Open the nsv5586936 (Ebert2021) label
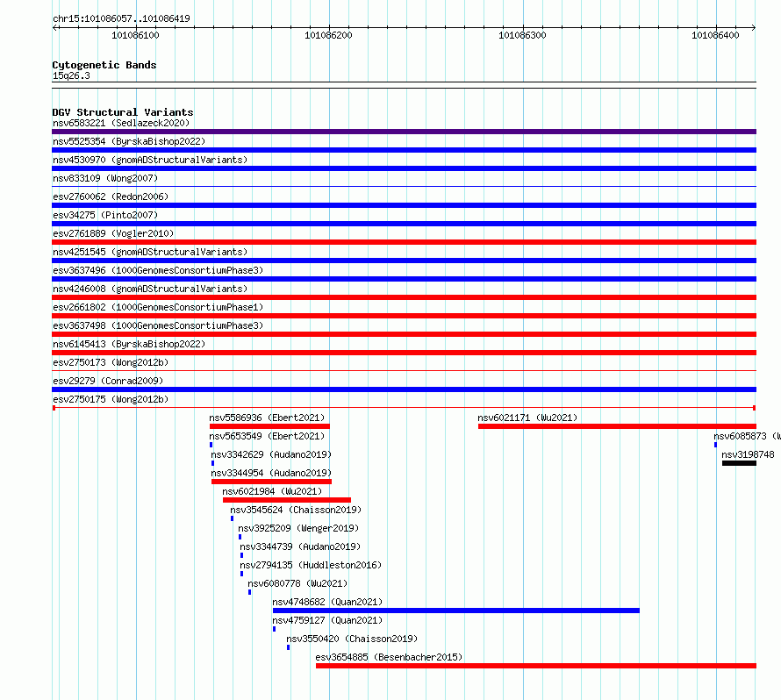 [x=267, y=418]
